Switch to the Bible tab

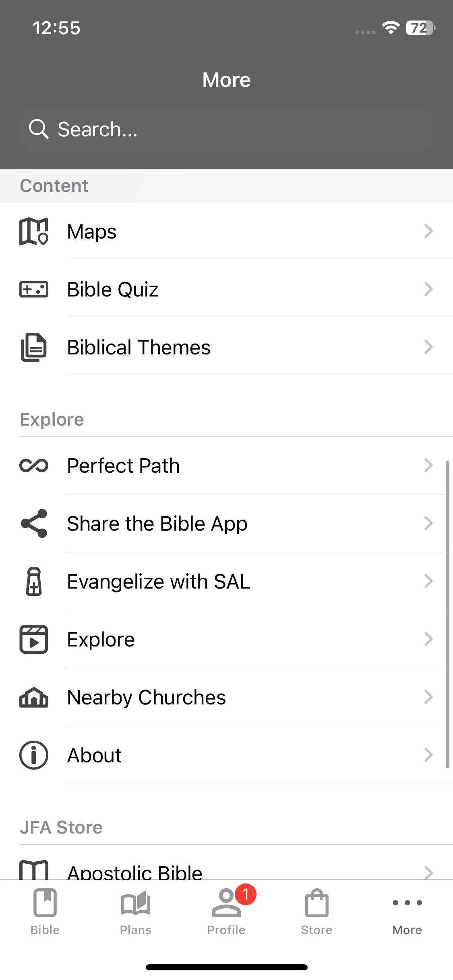tap(45, 912)
